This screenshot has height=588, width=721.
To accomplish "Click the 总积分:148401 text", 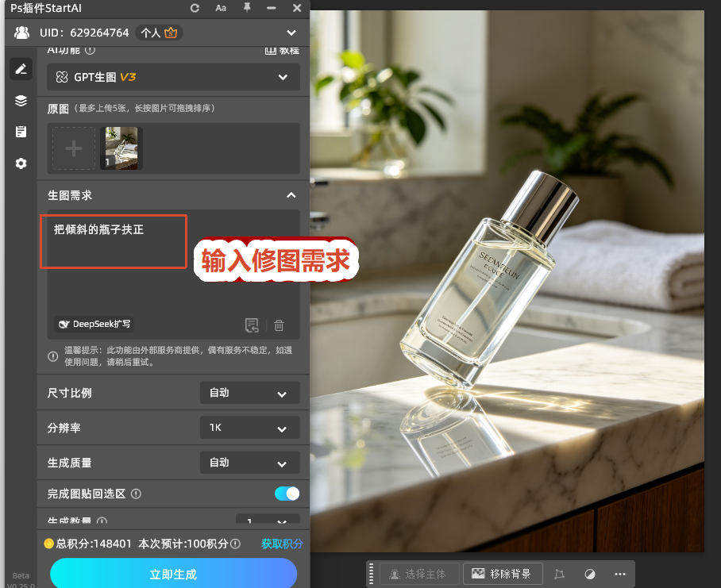I will (x=94, y=544).
